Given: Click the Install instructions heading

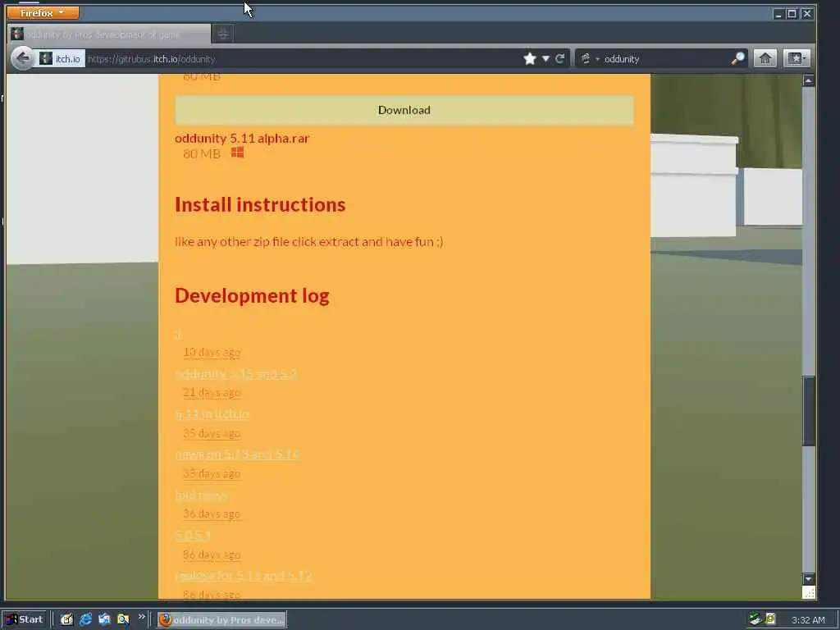Looking at the screenshot, I should 260,204.
